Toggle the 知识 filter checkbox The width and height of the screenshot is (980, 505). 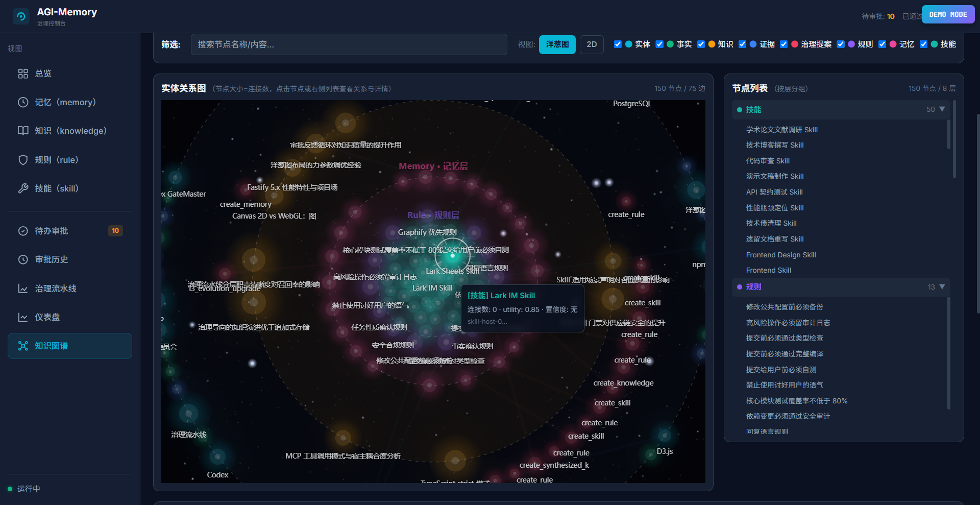(701, 44)
